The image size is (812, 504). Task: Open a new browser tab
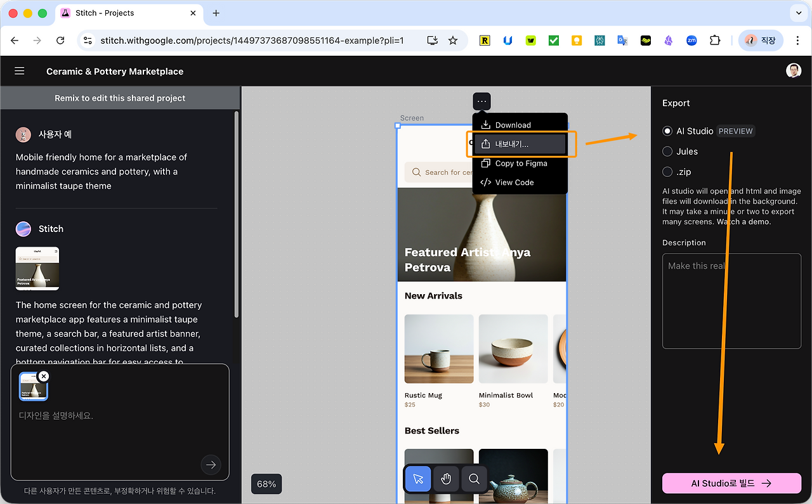(216, 13)
